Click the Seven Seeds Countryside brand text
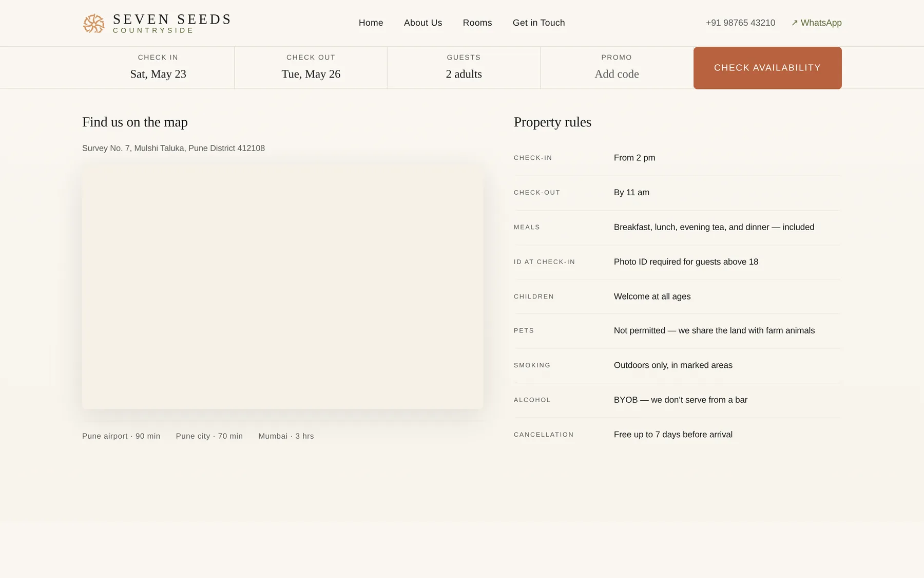The image size is (924, 578). tap(172, 24)
